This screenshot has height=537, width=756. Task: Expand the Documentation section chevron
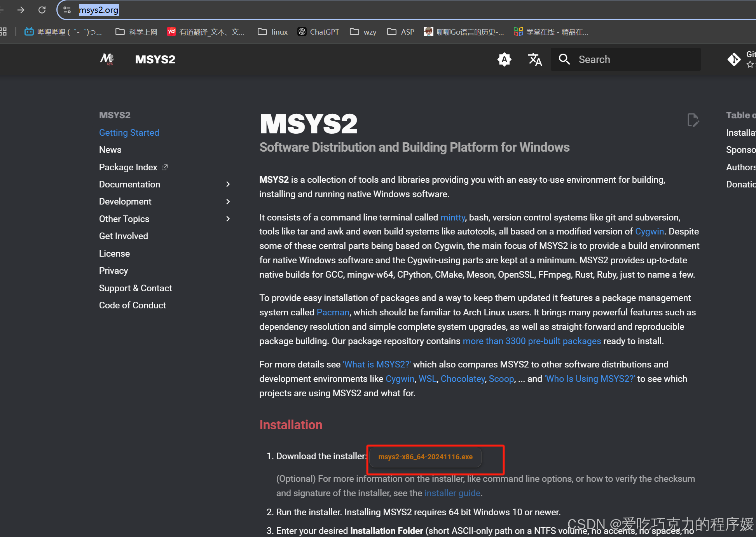[x=228, y=184]
